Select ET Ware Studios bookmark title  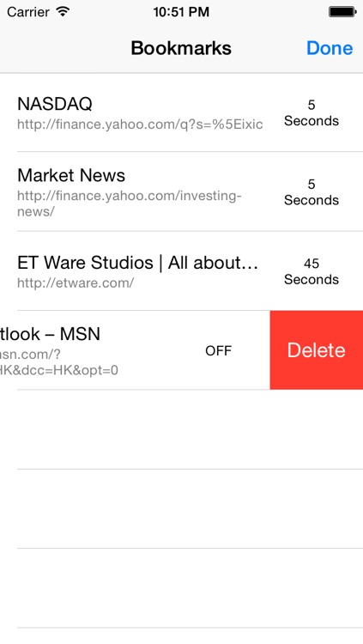pyautogui.click(x=137, y=263)
